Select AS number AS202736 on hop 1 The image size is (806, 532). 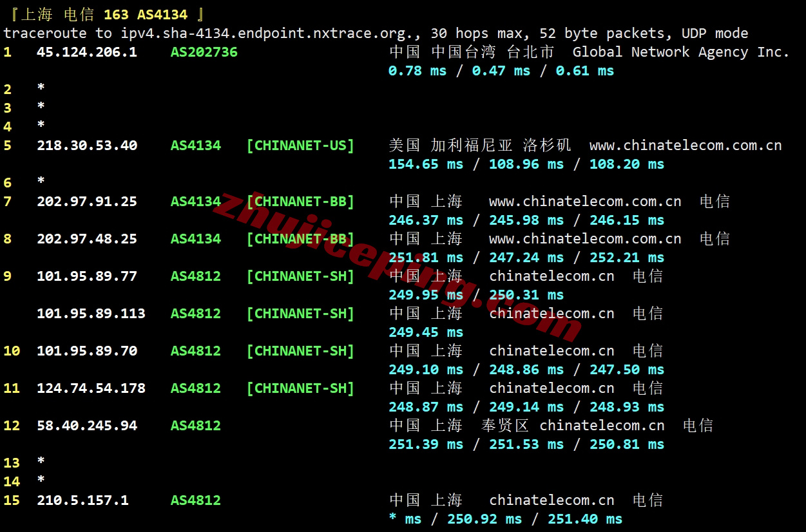(x=203, y=52)
